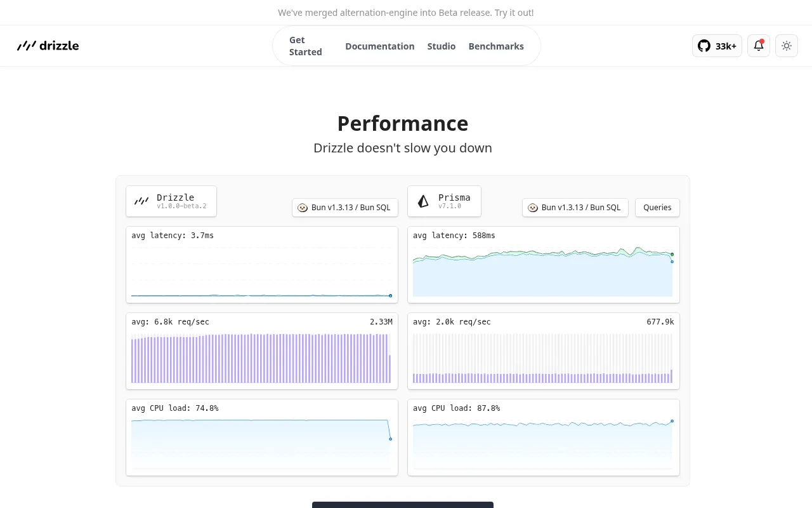Open Drizzle's Bun v1.3.13 / Bun SQL selector
Screen dimensions: 812x508
coord(345,208)
